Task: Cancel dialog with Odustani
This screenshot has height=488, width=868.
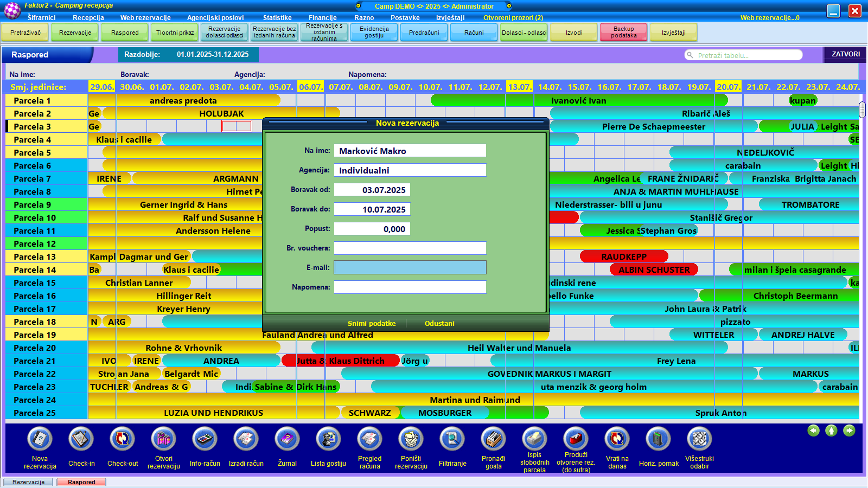Action: [x=439, y=324]
